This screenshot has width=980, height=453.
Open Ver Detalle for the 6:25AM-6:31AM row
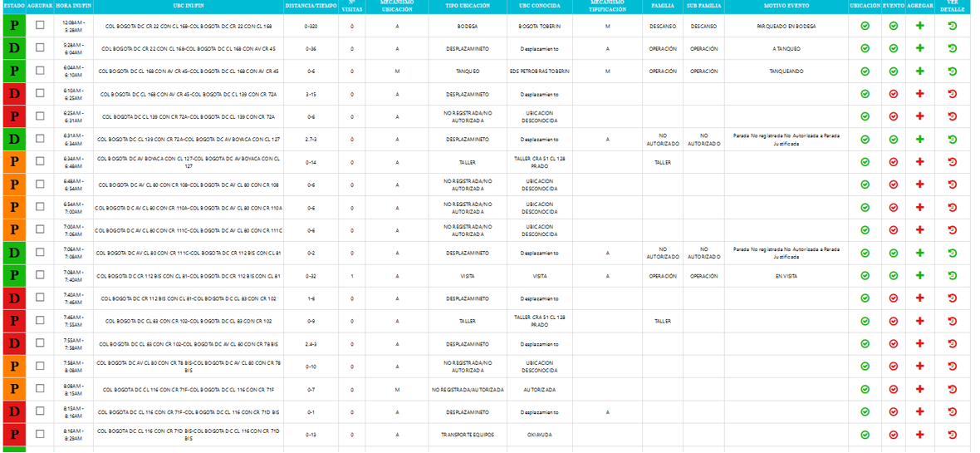953,117
